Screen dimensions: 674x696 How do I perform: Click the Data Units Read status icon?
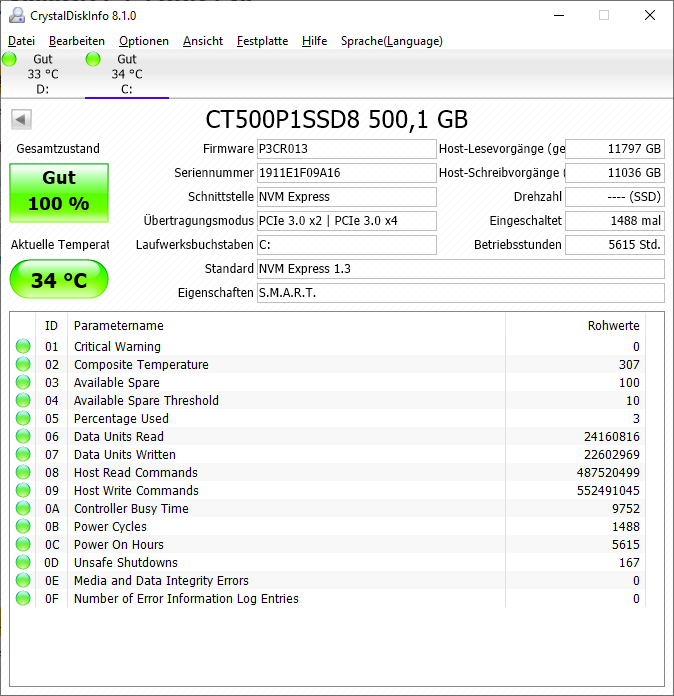tap(23, 436)
